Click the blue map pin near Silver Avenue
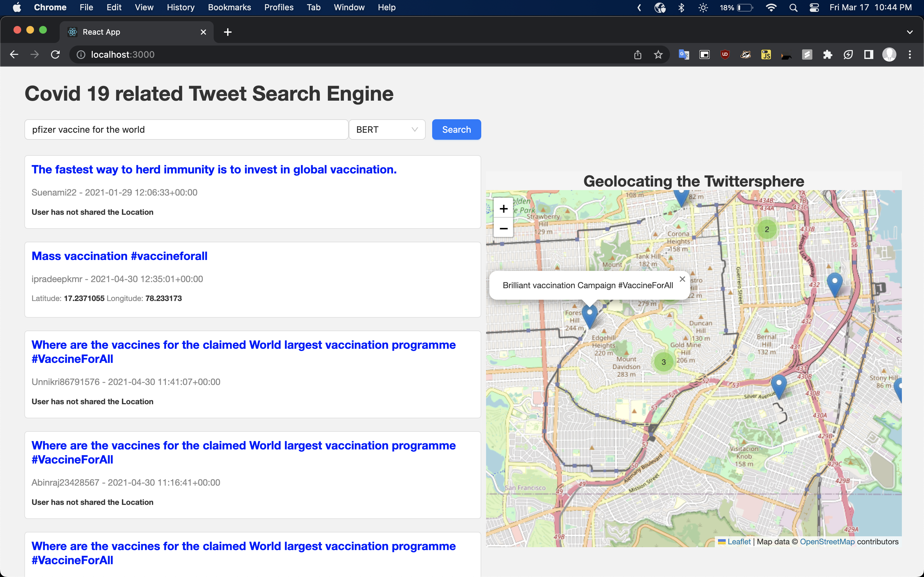 coord(779,385)
